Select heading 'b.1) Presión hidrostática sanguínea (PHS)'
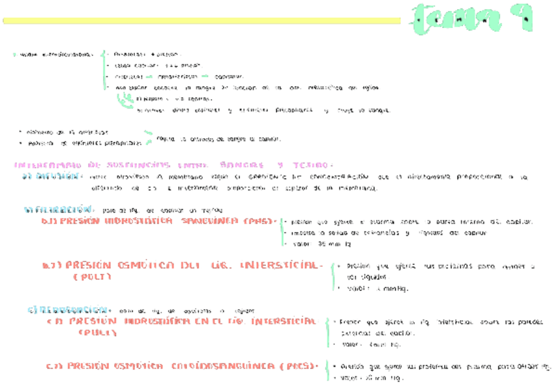This screenshot has width=553, height=392. pyautogui.click(x=158, y=221)
